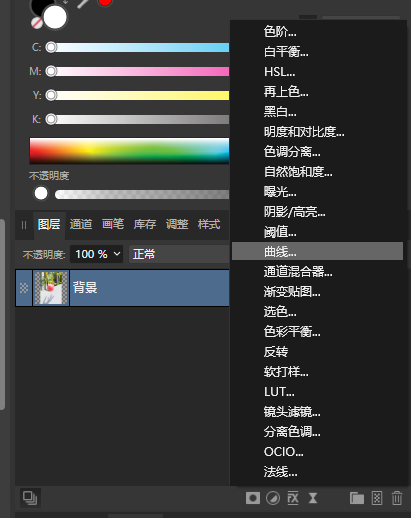411x518 pixels.
Task: Choose 阈值 adjustment
Action: coord(318,232)
